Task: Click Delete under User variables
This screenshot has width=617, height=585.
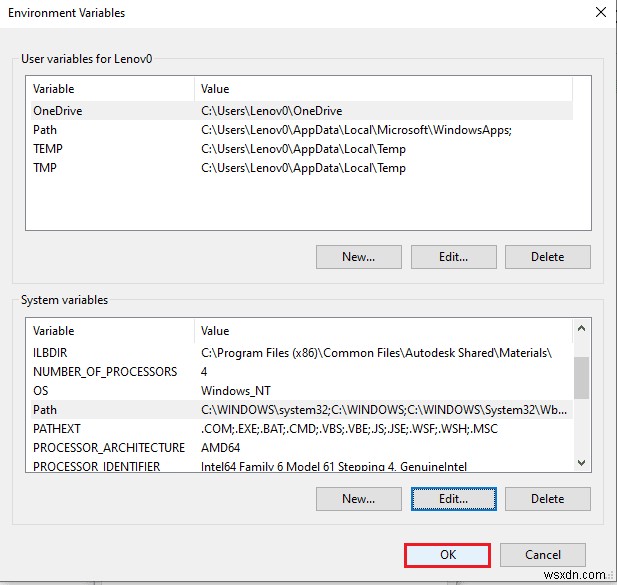Action: 547,257
